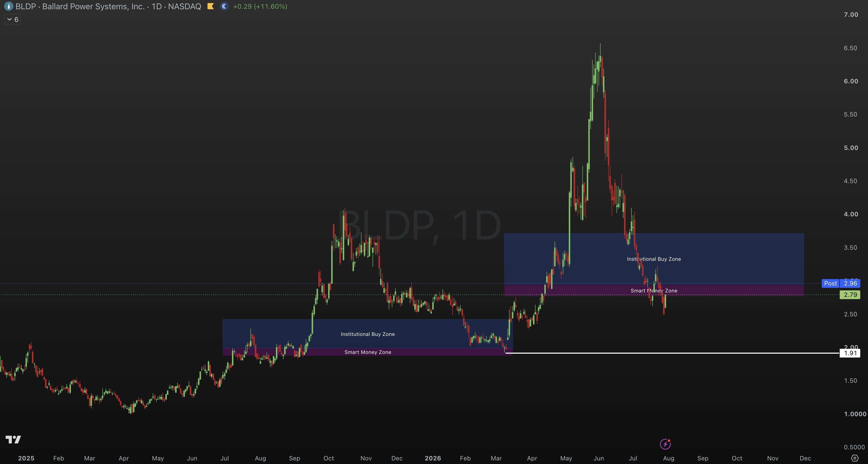Click the 3.50 price axis label
868x464 pixels.
pyautogui.click(x=851, y=248)
